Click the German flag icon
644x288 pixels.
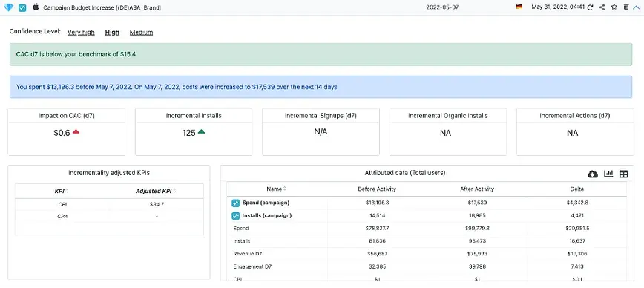coord(519,7)
